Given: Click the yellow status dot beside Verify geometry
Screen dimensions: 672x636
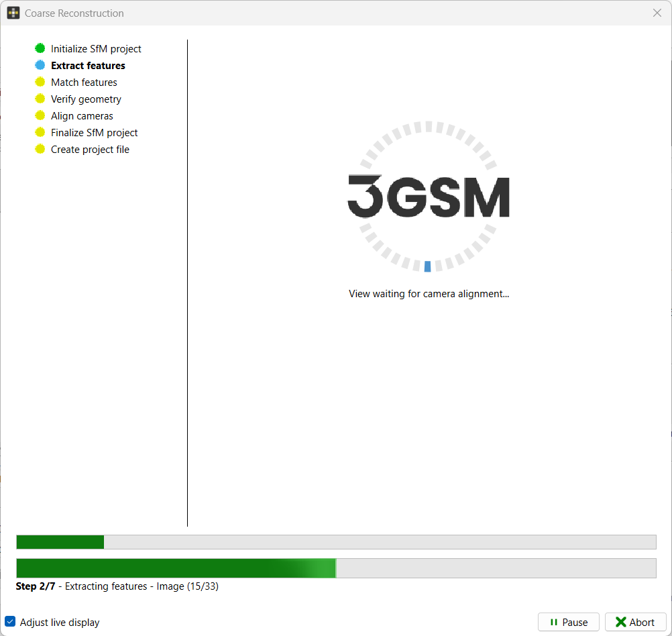Looking at the screenshot, I should [40, 99].
